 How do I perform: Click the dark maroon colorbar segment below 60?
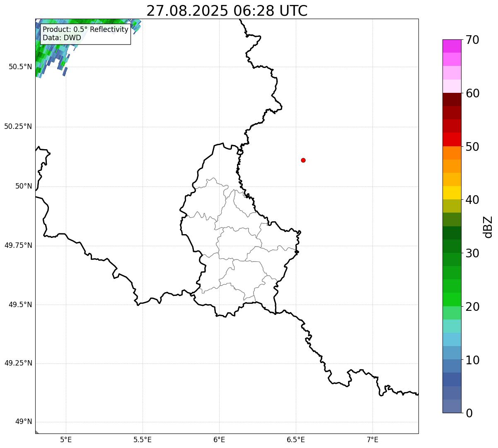click(x=452, y=99)
